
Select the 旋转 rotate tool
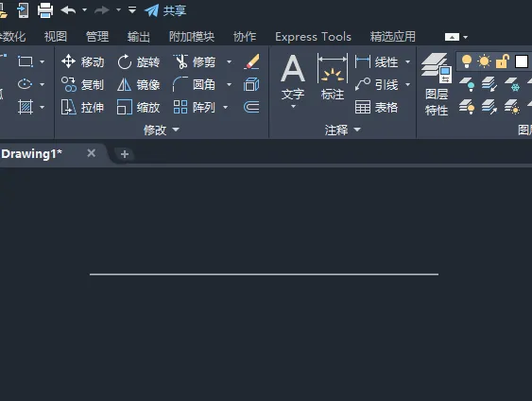[138, 61]
